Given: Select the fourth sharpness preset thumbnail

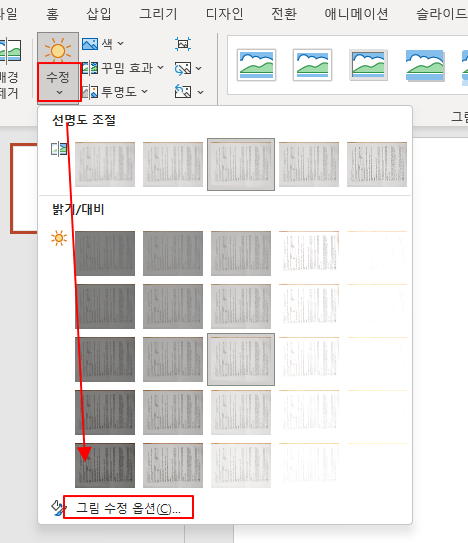Looking at the screenshot, I should [309, 164].
